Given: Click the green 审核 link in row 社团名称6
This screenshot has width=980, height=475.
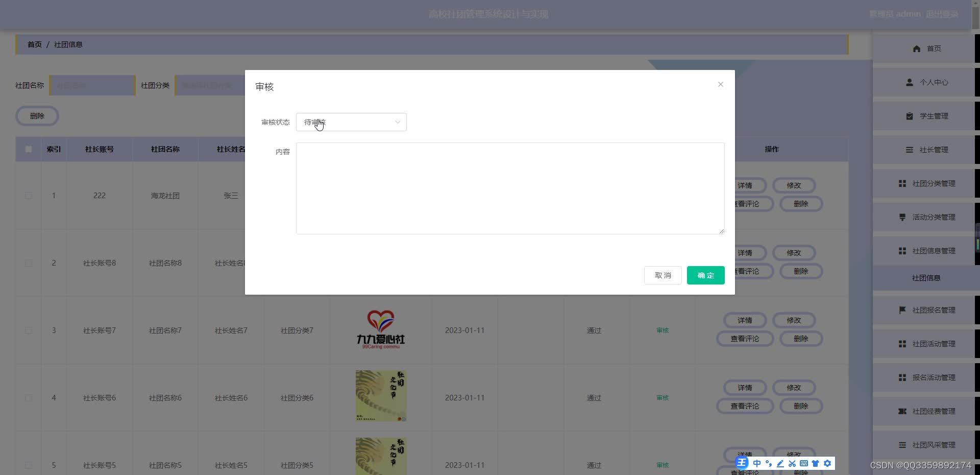Looking at the screenshot, I should pyautogui.click(x=663, y=398).
